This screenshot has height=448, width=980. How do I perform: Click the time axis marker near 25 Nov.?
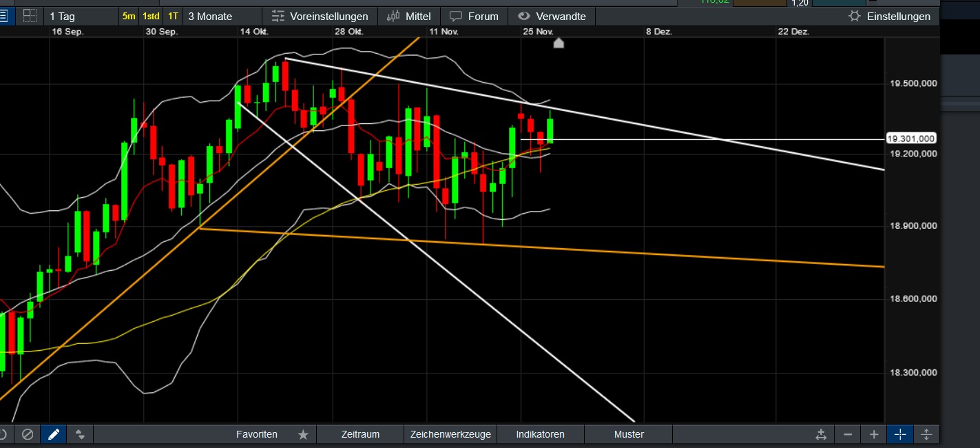[x=559, y=43]
